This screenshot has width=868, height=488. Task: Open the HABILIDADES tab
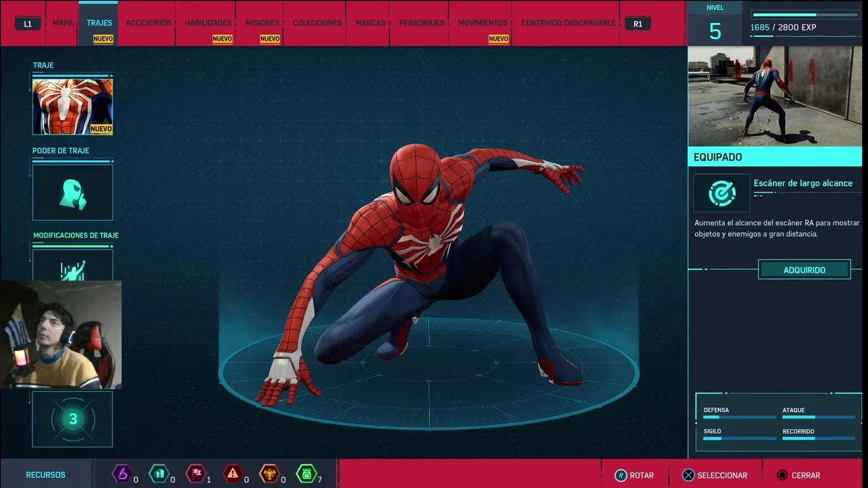(208, 23)
